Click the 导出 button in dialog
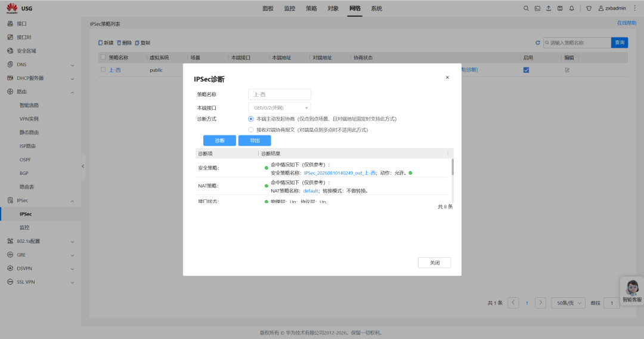Image resolution: width=644 pixels, height=339 pixels. pos(255,140)
